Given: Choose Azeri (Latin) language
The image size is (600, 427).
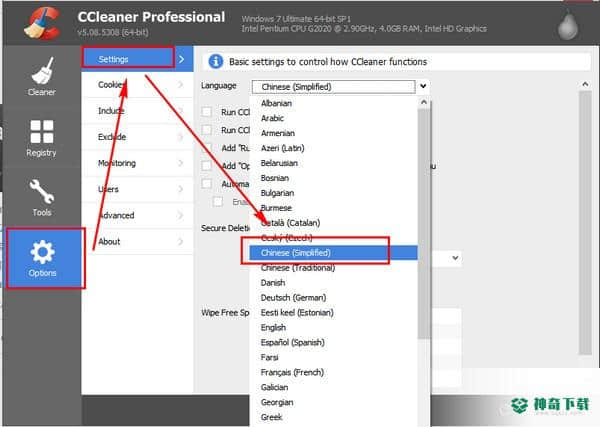Looking at the screenshot, I should click(333, 148).
